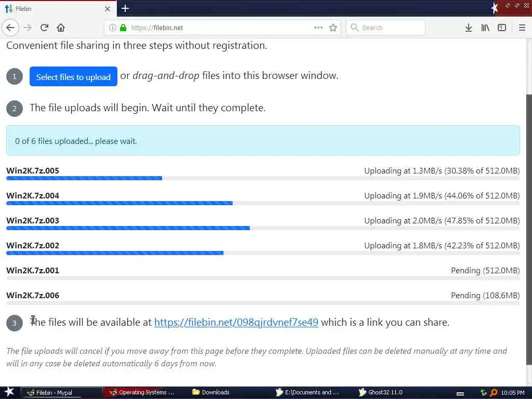Bookmark this page with the star
The image size is (532, 399).
pos(333,28)
